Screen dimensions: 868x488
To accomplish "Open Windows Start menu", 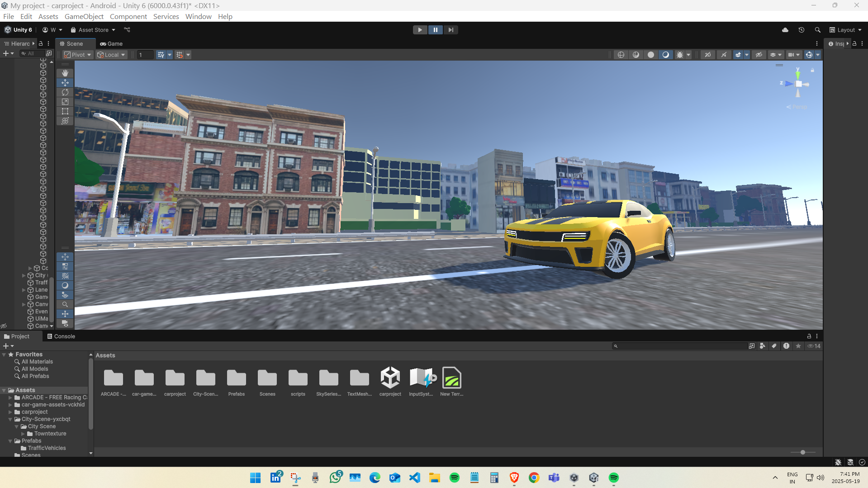I will (x=256, y=478).
